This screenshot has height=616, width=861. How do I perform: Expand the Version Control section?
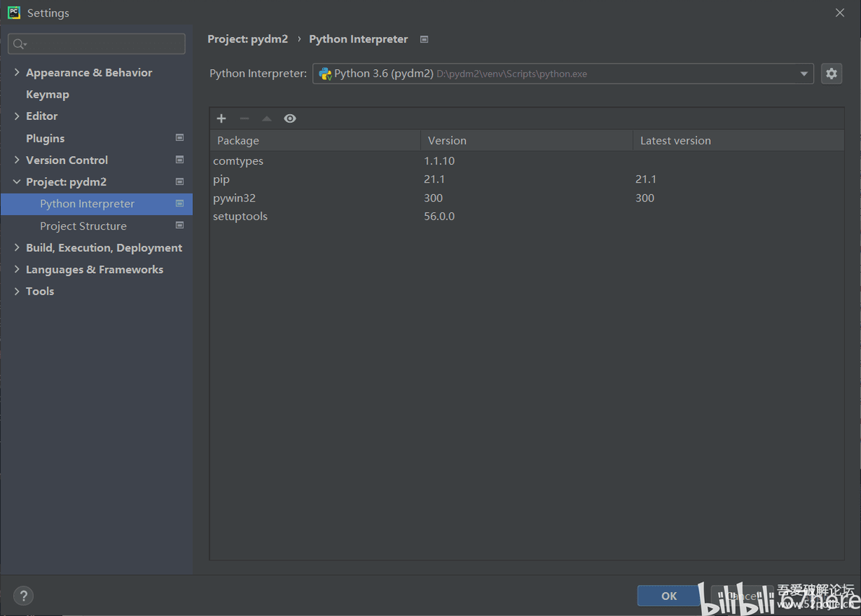pyautogui.click(x=17, y=160)
